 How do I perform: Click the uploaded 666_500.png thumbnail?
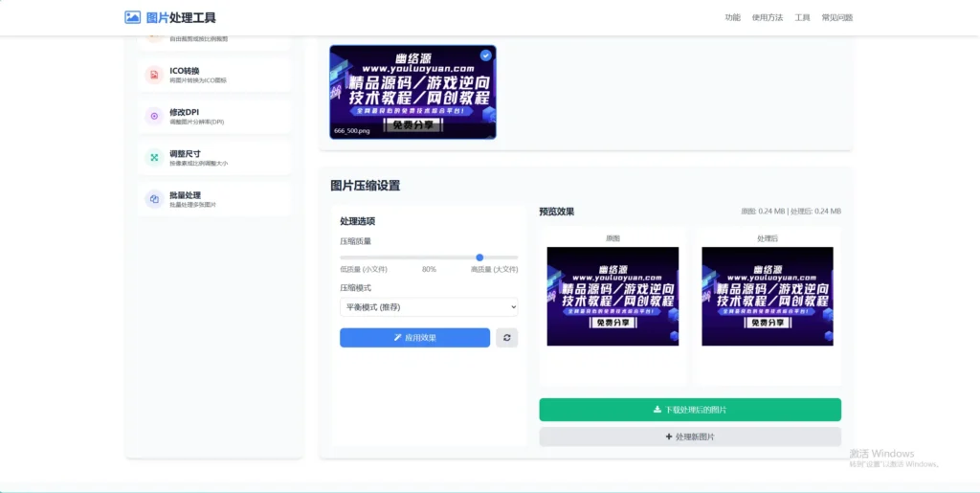413,92
